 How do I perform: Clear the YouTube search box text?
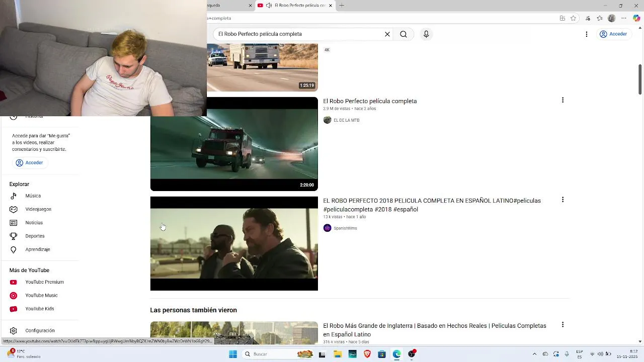coord(387,34)
